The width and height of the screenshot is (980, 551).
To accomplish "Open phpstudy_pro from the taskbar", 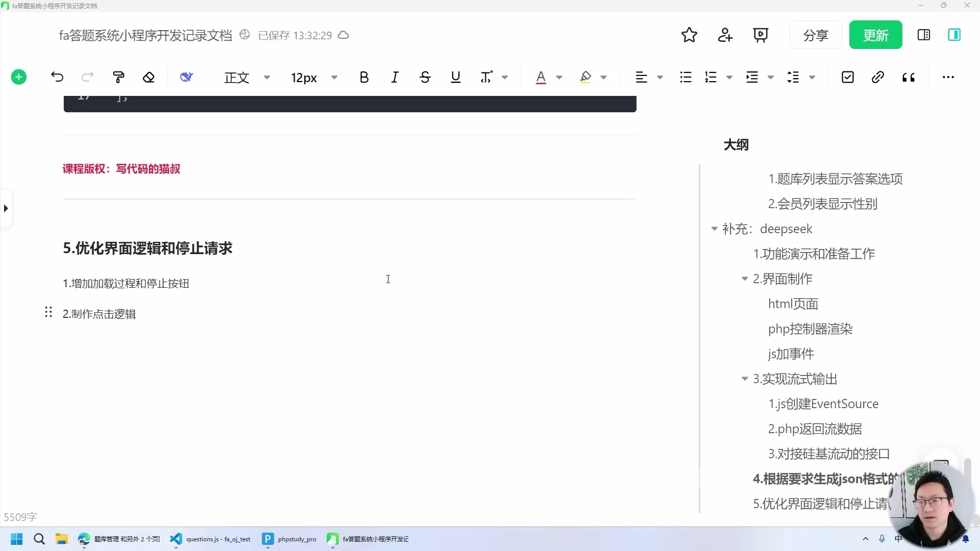I will pos(289,539).
